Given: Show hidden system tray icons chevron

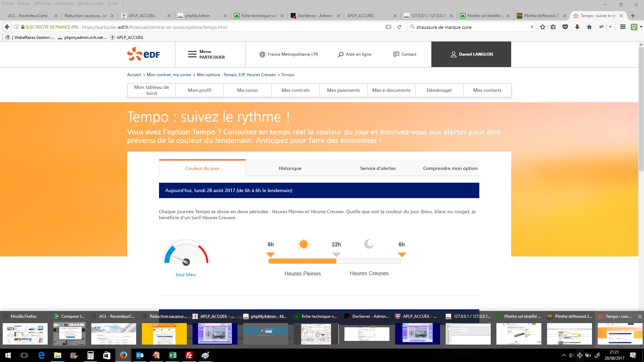Looking at the screenshot, I should pyautogui.click(x=564, y=355).
